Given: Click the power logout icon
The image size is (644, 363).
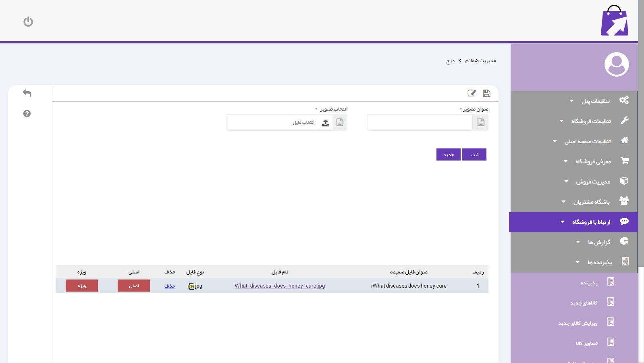Looking at the screenshot, I should [28, 21].
